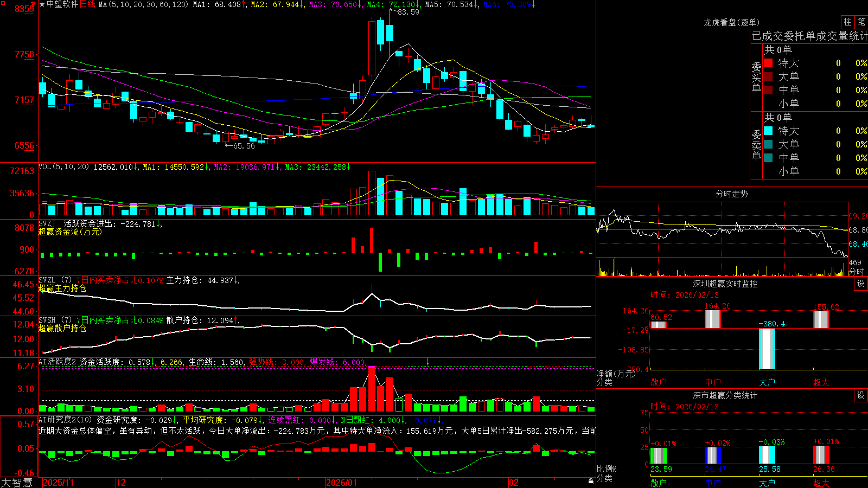The height and width of the screenshot is (488, 868).
Task: Click the dark red 大单 buy-order swatch
Action: point(768,76)
